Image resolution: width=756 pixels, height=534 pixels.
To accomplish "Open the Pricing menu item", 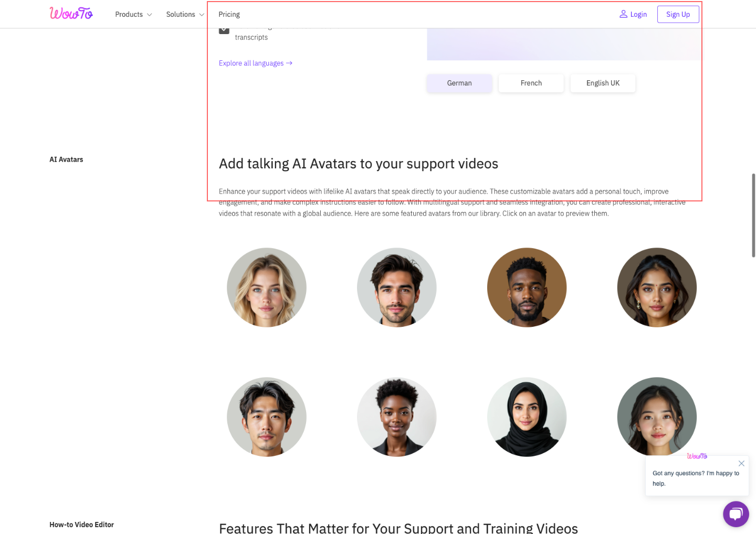I will pyautogui.click(x=229, y=14).
